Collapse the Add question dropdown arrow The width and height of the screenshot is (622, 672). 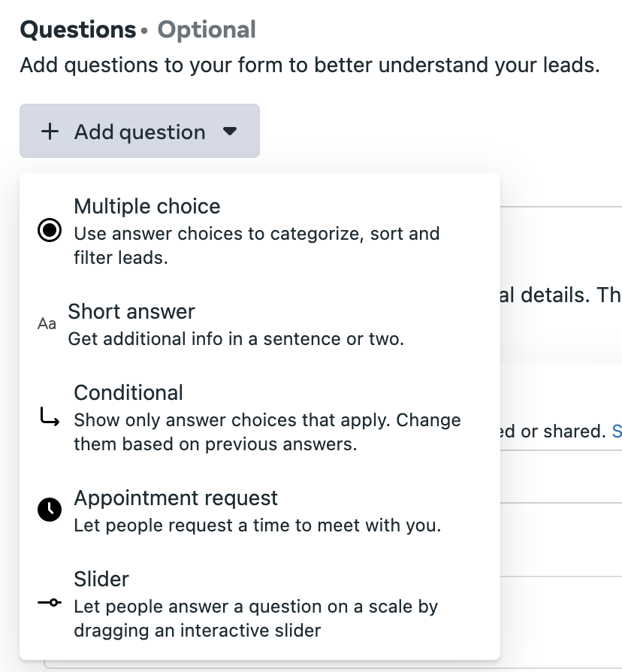pyautogui.click(x=230, y=131)
